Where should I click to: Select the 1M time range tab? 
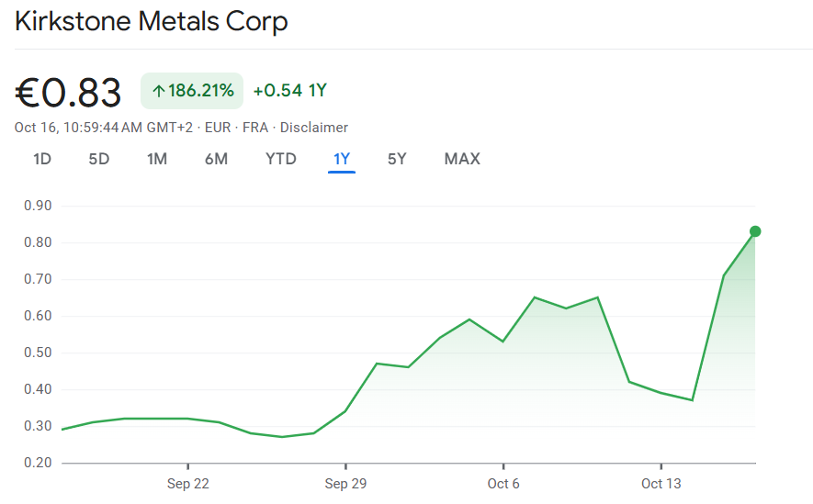tap(157, 159)
